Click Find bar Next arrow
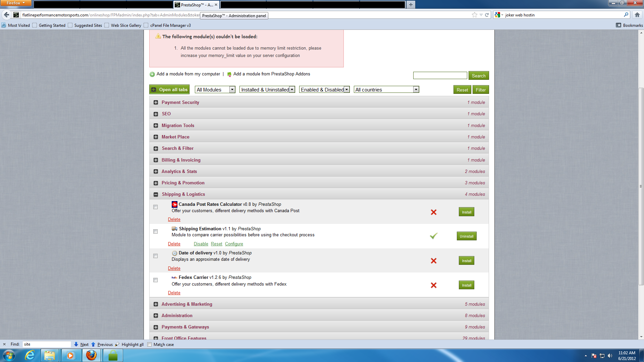Viewport: 644px width, 362px height. tap(76, 344)
